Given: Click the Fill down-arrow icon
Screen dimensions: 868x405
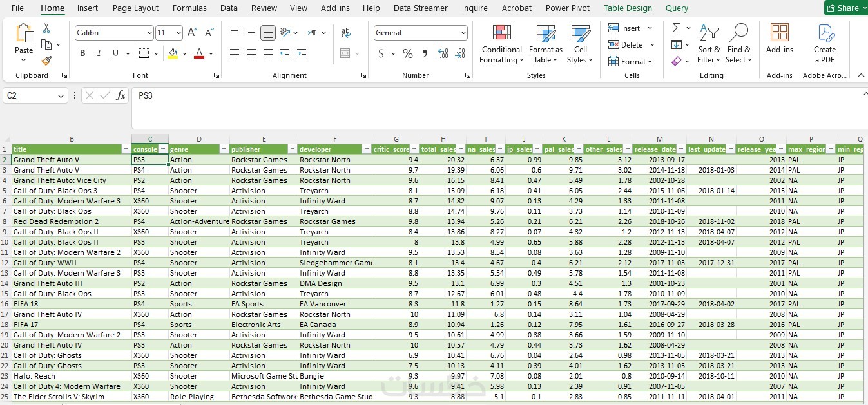Looking at the screenshot, I should tap(677, 44).
